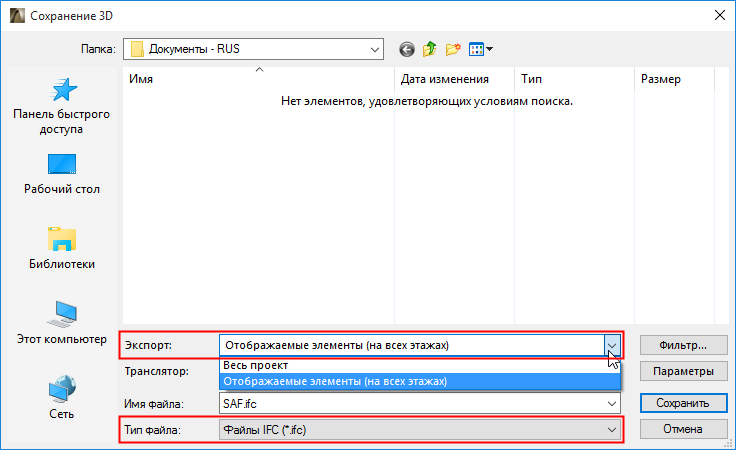Go to Рабочий стол location
Image resolution: width=736 pixels, height=450 pixels.
click(61, 174)
